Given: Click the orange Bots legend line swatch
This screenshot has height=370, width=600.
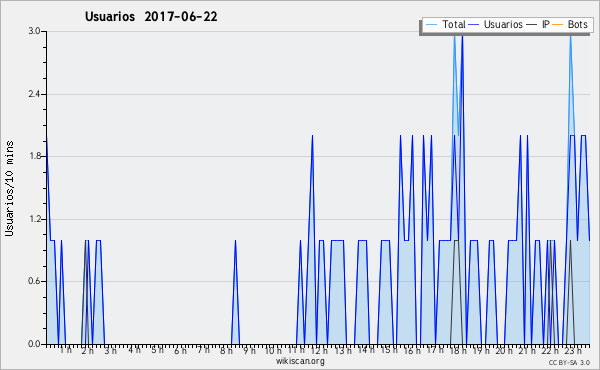Looking at the screenshot, I should 558,25.
